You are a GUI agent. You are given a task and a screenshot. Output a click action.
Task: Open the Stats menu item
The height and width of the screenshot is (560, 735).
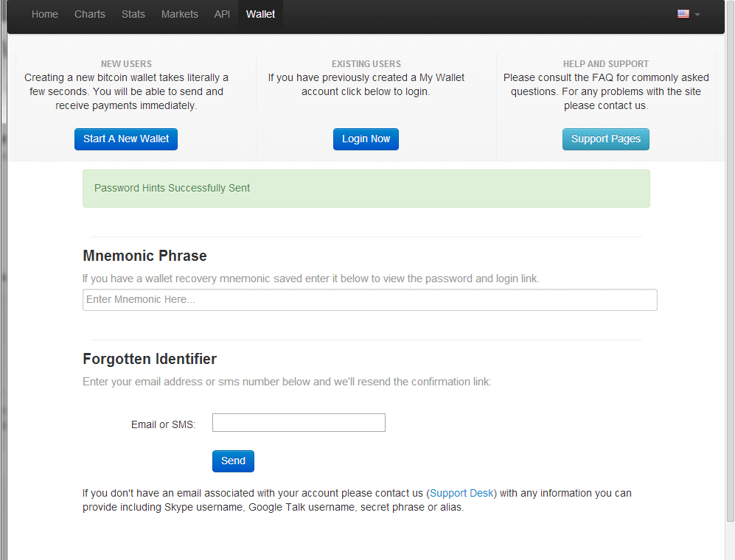(133, 14)
